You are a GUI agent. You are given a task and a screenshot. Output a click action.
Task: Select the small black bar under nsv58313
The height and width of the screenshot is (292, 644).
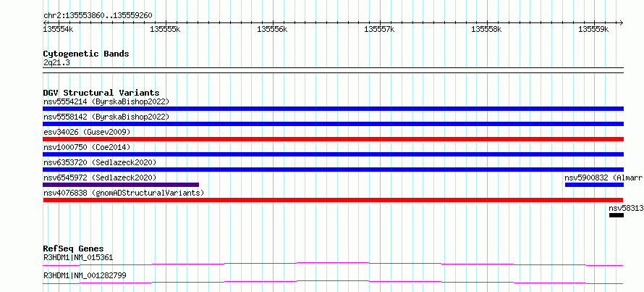tap(616, 215)
